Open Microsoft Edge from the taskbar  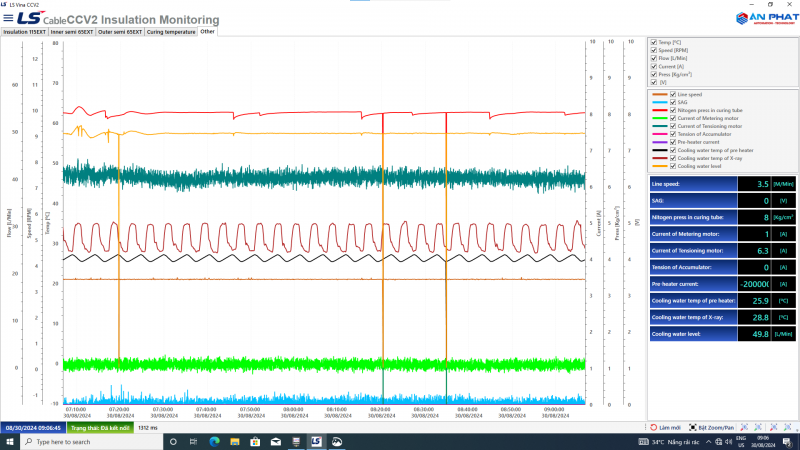point(215,441)
